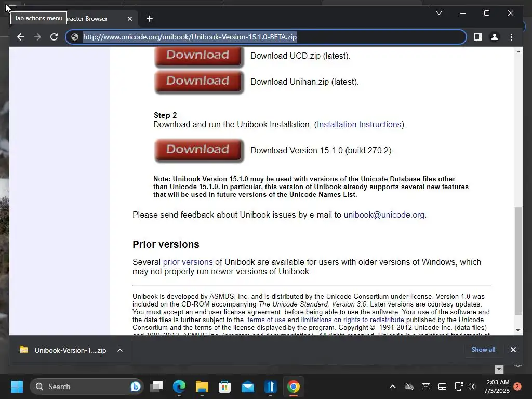532x399 pixels.
Task: Switch to Chrome on the taskbar
Action: 294,387
